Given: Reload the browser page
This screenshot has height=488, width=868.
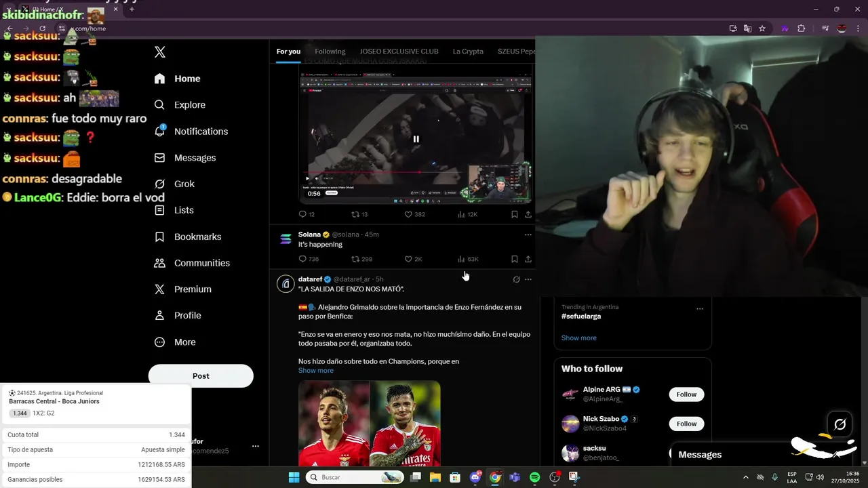Looking at the screenshot, I should (42, 28).
